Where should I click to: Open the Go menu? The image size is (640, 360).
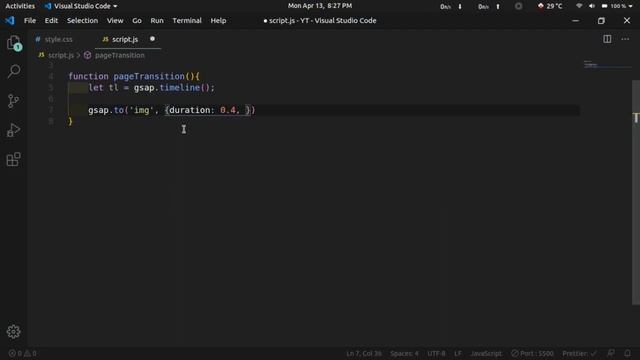(x=137, y=20)
